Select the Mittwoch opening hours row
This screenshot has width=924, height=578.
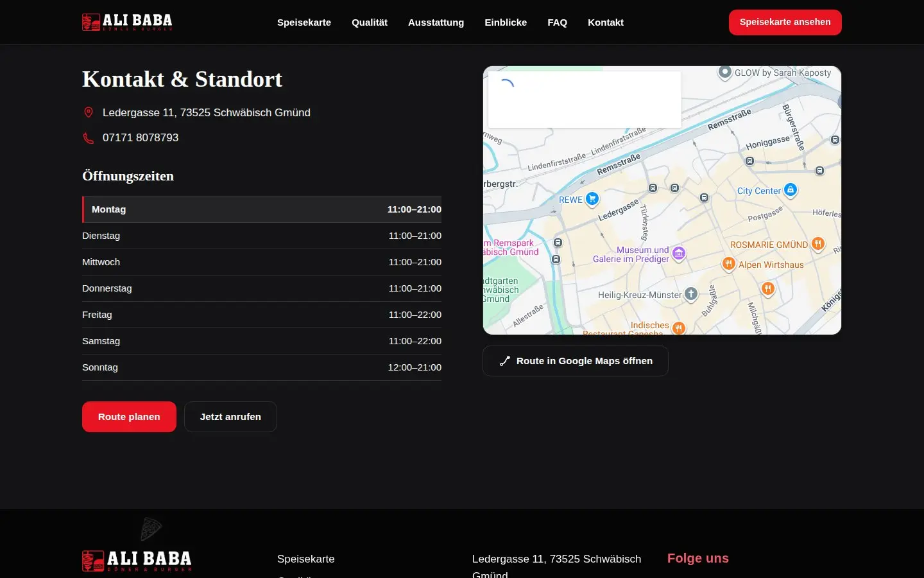pos(262,262)
